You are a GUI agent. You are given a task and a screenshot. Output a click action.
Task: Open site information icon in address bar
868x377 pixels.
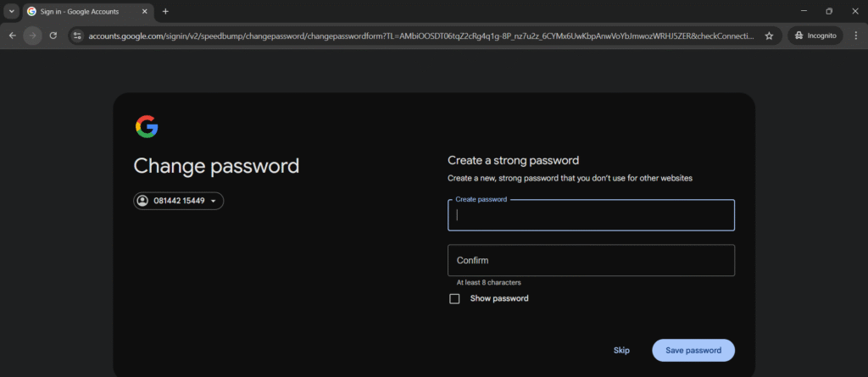(77, 36)
